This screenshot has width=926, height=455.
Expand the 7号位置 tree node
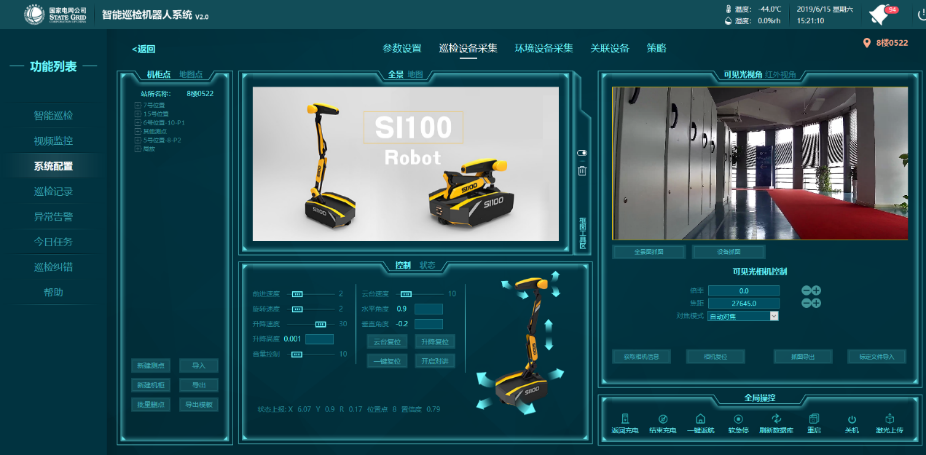(138, 105)
